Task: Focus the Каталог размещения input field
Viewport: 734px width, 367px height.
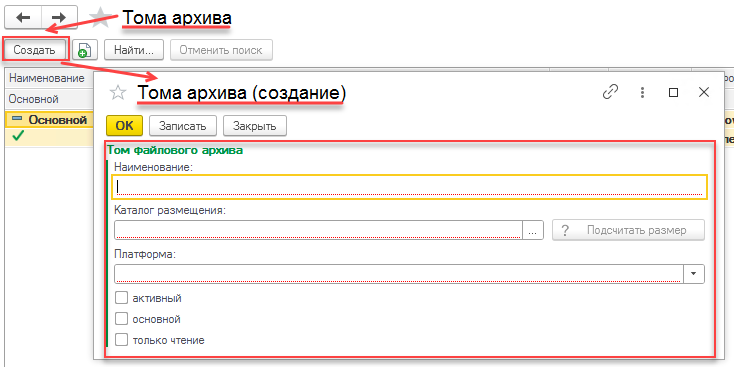Action: point(318,230)
